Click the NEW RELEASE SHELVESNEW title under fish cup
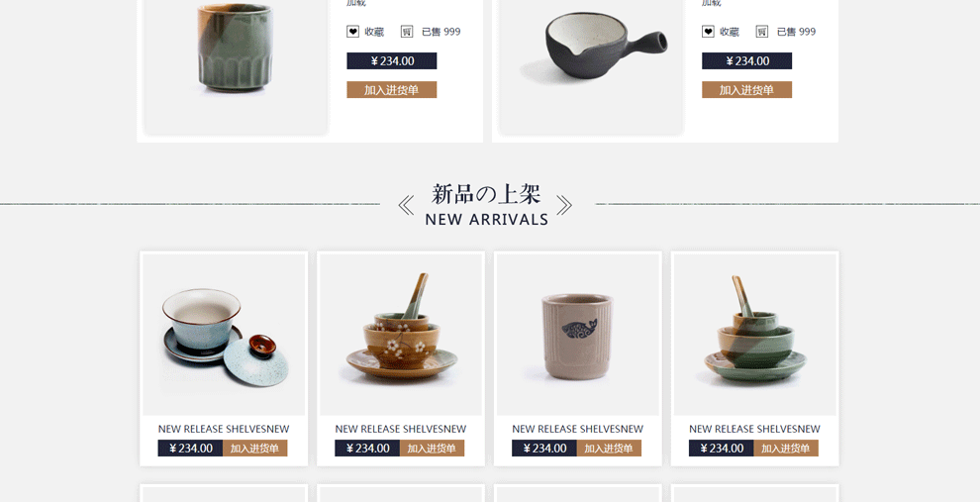Image resolution: width=980 pixels, height=502 pixels. coord(577,429)
